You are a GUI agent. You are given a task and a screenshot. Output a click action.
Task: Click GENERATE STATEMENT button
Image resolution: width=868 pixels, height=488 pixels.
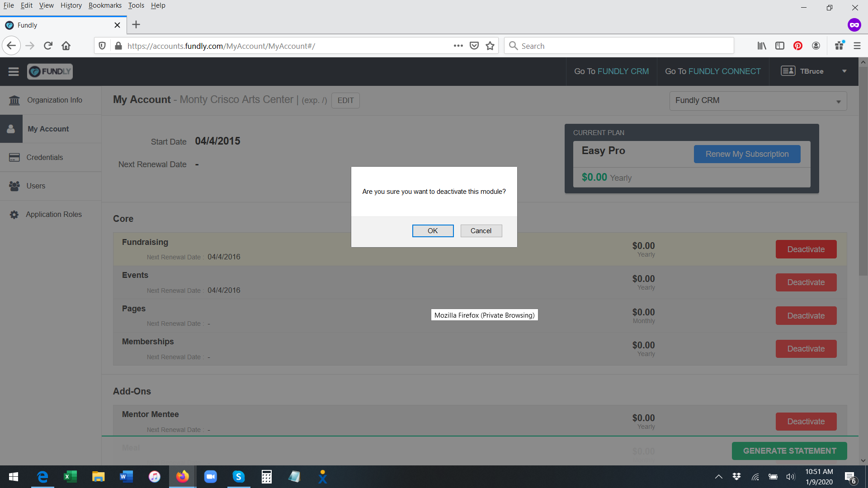(x=789, y=451)
